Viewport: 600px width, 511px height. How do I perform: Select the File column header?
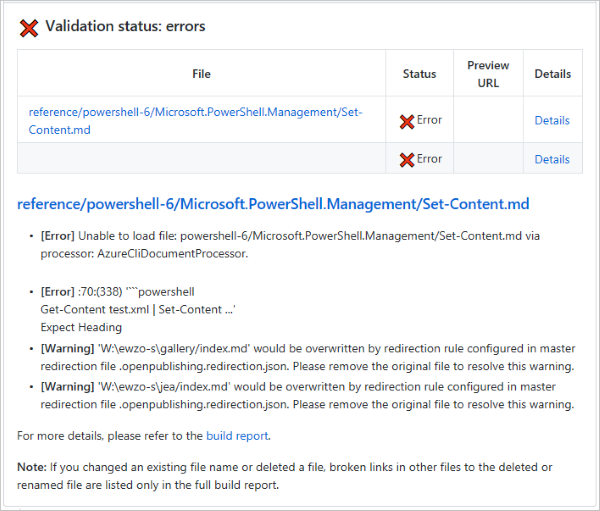click(201, 74)
